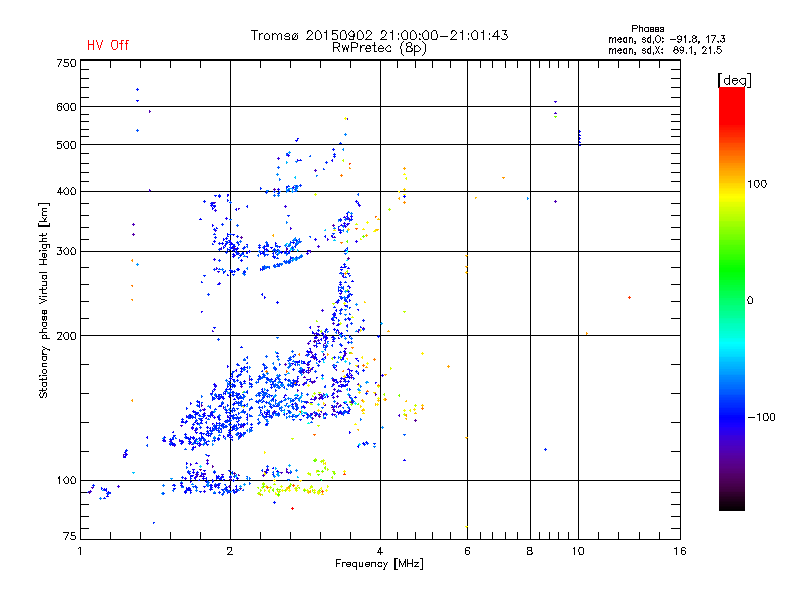Click the '750' height axis label
Screen dimensions: 800x600
pyautogui.click(x=66, y=63)
